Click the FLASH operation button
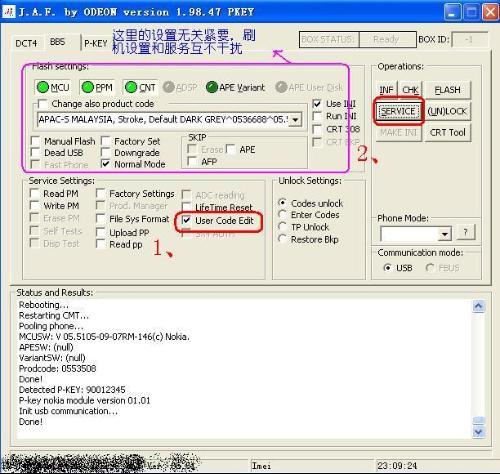Image resolution: width=500 pixels, height=474 pixels. coord(447,90)
